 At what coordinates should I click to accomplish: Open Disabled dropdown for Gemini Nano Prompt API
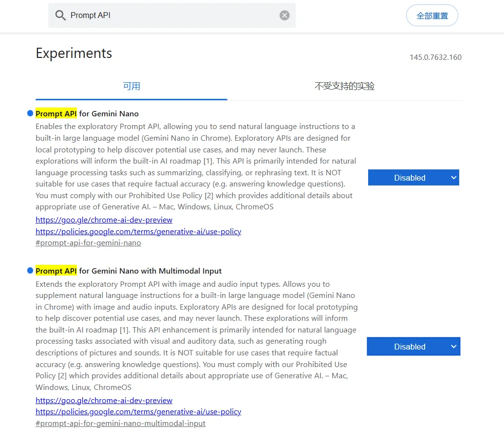tap(413, 178)
